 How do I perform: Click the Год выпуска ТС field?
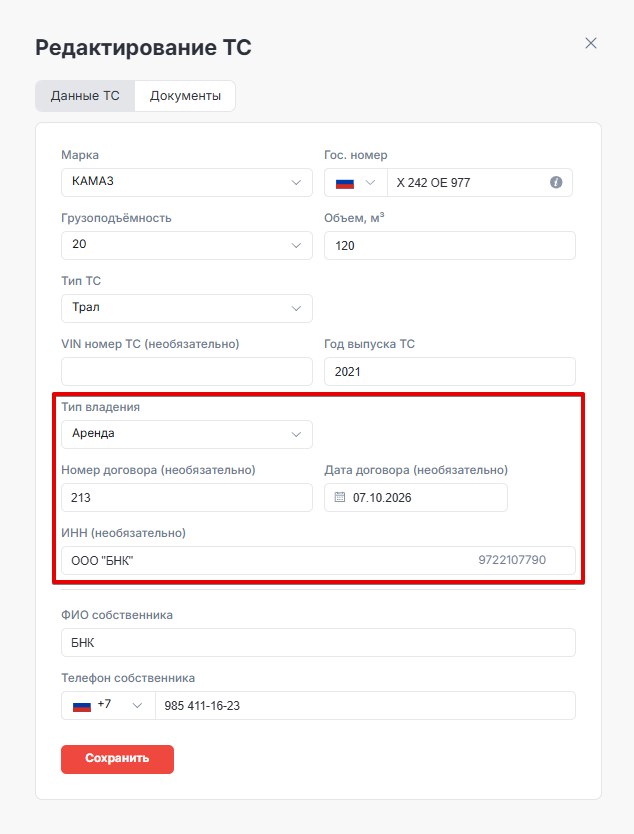(x=450, y=371)
